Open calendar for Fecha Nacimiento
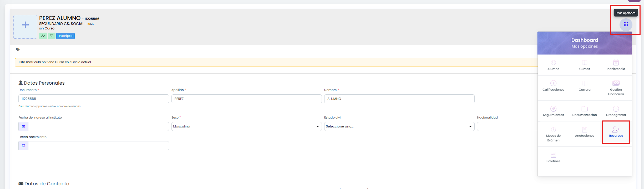This screenshot has height=189, width=644. click(x=23, y=146)
